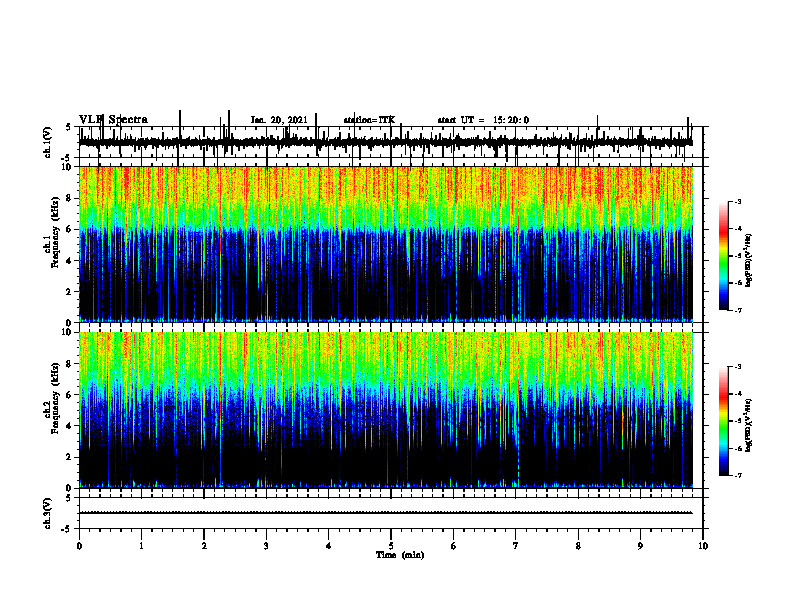
Task: Click the "-3" tick on ch.2 colorbar
Action: pos(737,367)
